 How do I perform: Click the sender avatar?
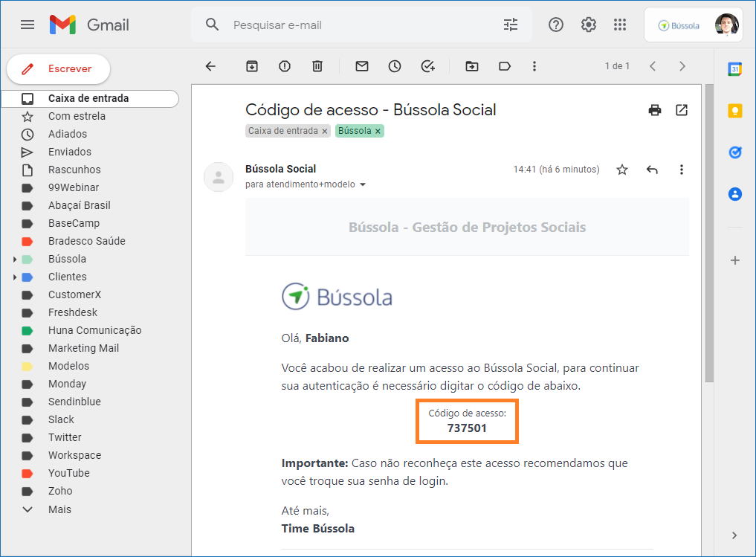[x=219, y=177]
